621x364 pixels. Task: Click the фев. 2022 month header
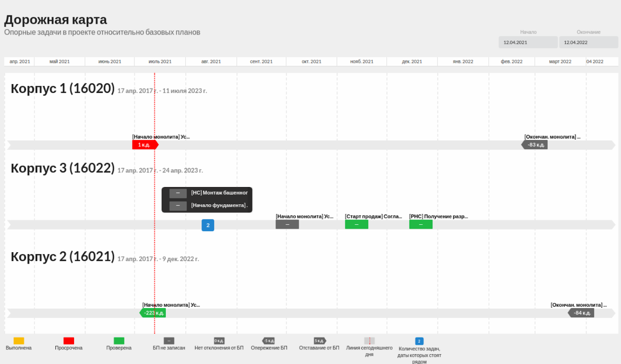pos(512,62)
